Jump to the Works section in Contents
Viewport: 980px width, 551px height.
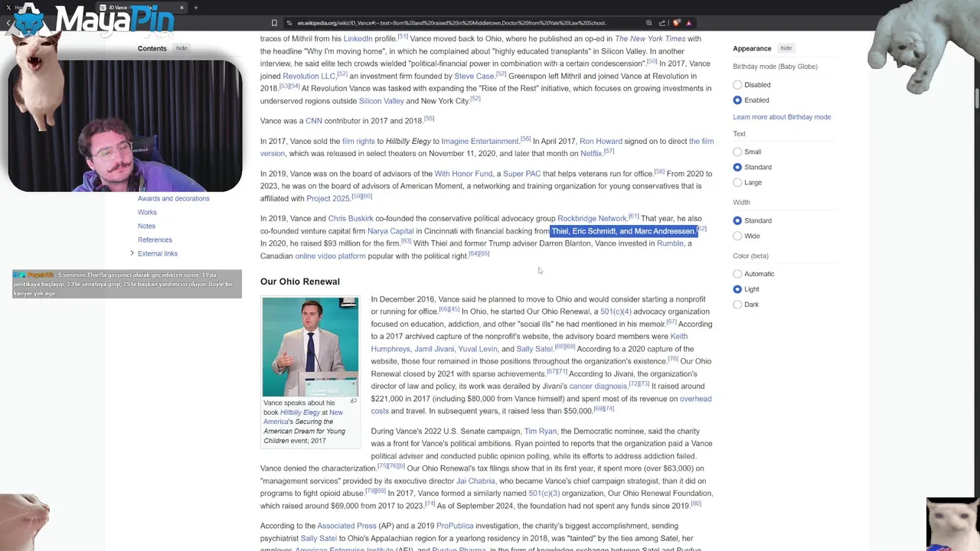(x=147, y=212)
